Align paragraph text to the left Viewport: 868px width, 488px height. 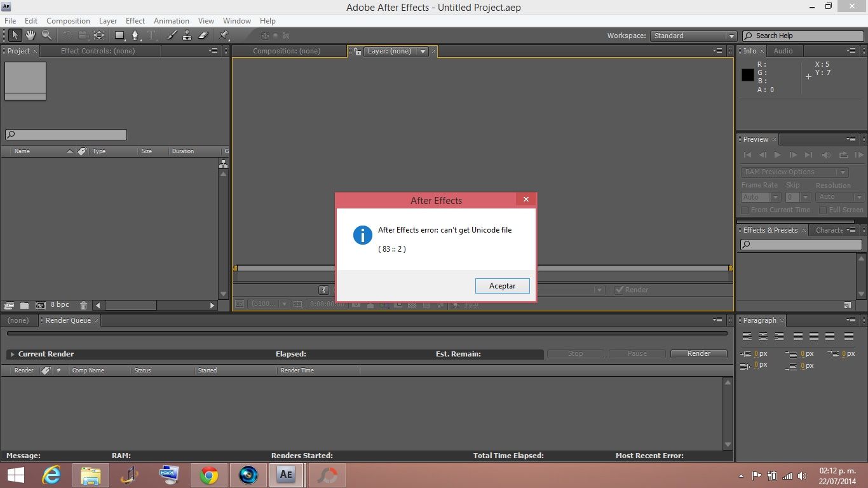747,337
